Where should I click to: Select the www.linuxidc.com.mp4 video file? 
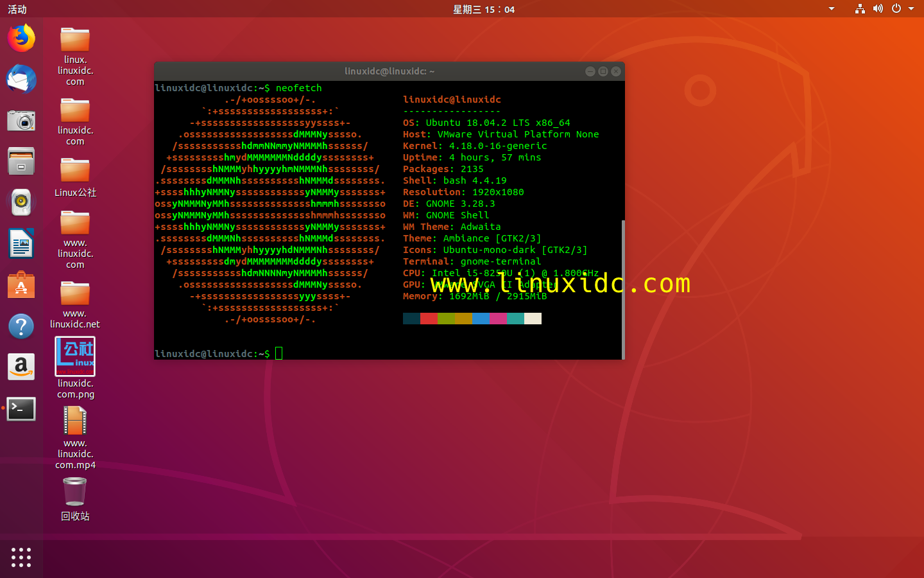click(75, 437)
